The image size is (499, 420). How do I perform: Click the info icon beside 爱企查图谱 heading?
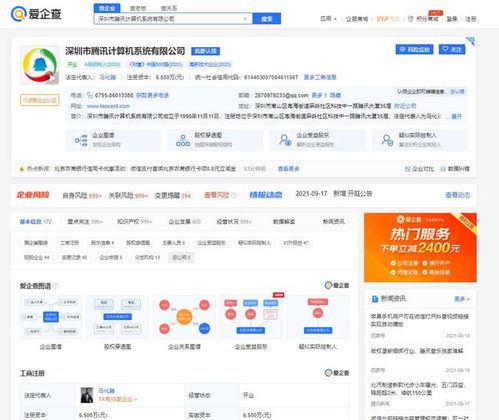pos(55,286)
